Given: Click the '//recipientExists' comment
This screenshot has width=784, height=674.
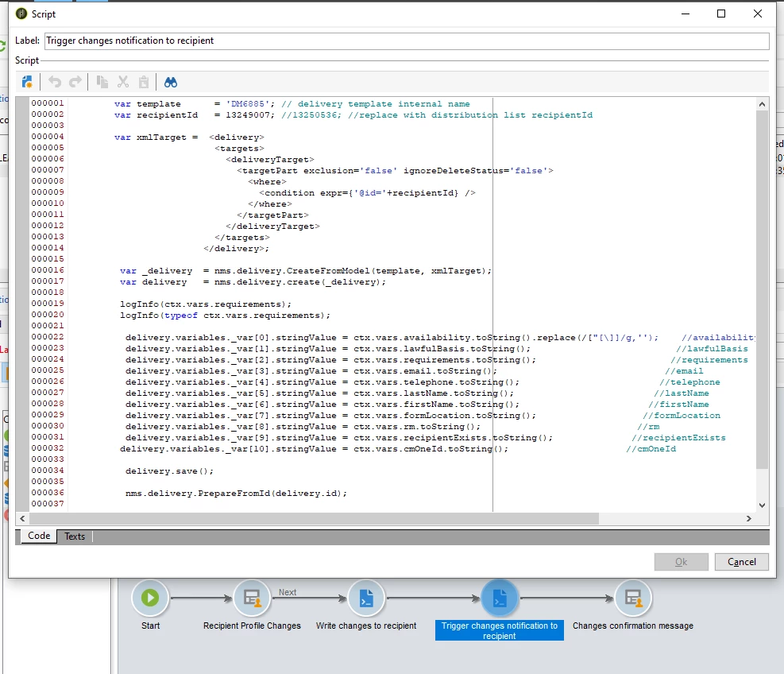Looking at the screenshot, I should [x=678, y=437].
